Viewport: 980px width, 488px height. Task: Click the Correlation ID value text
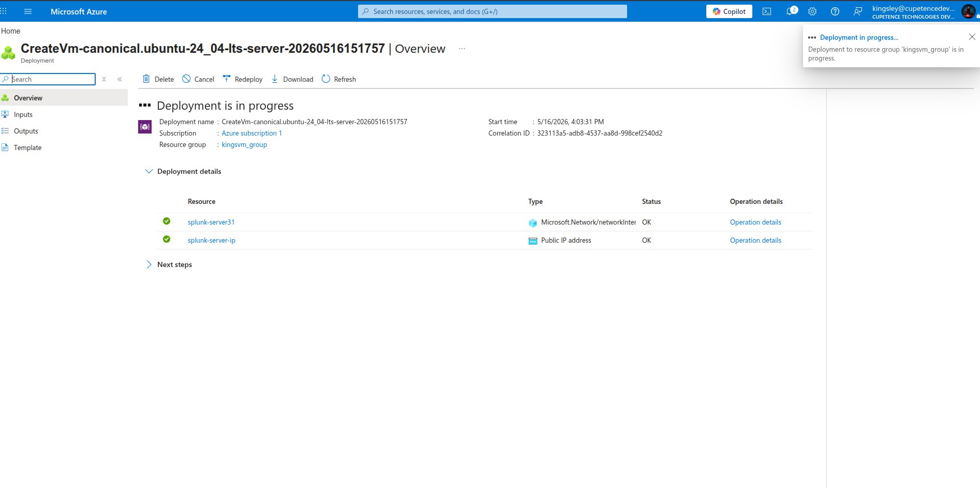coord(600,134)
